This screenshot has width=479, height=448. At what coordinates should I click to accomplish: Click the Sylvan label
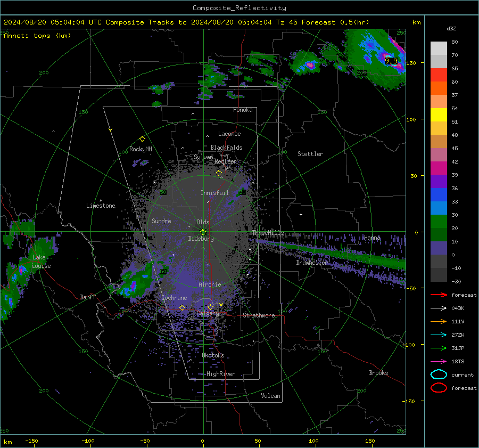[203, 157]
